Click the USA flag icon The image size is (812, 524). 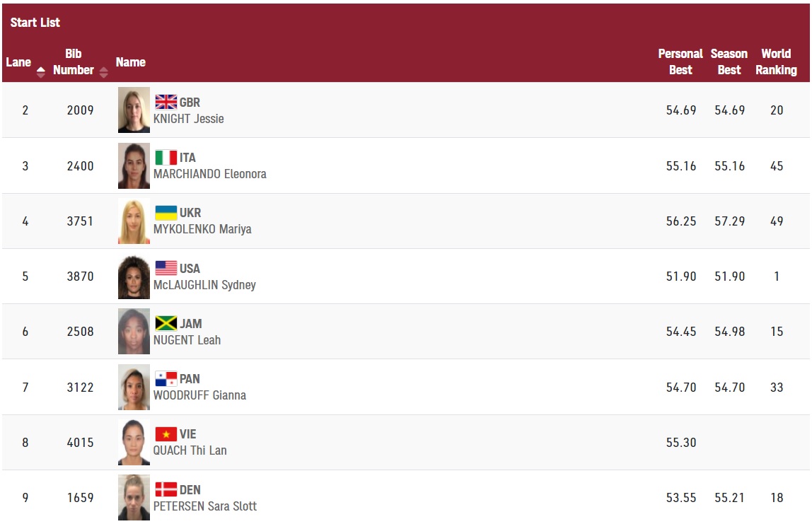coord(166,268)
